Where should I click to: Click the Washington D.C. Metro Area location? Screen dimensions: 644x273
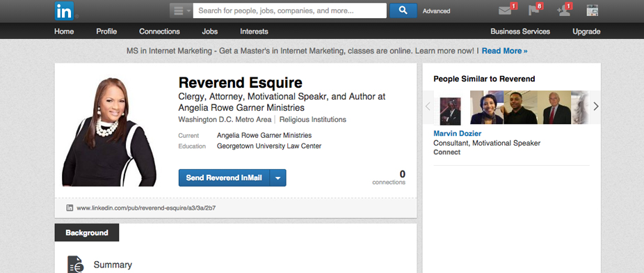225,120
